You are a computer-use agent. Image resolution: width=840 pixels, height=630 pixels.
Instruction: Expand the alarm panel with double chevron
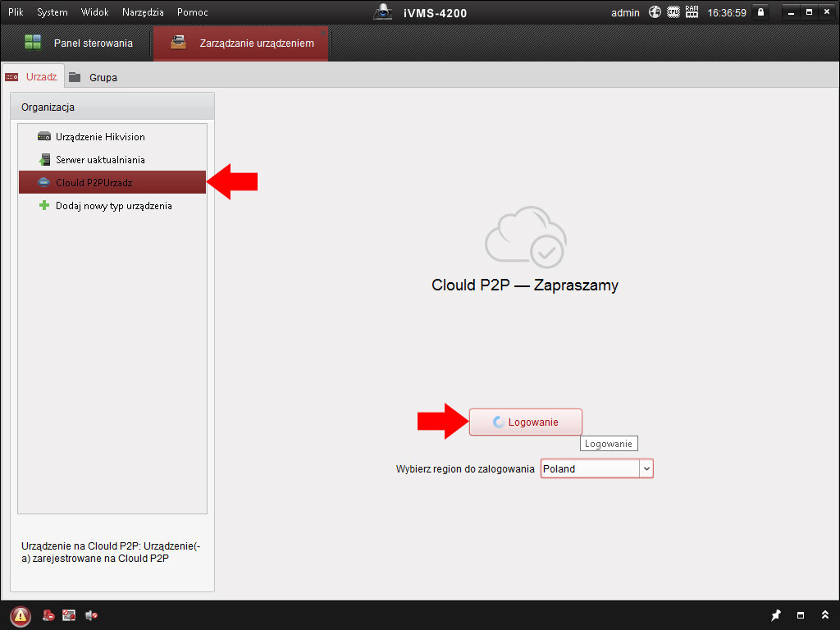(824, 615)
